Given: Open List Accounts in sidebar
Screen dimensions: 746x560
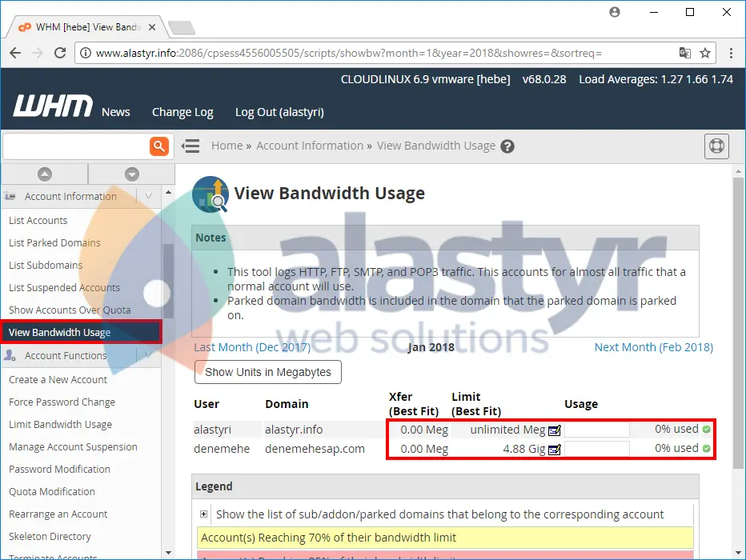Looking at the screenshot, I should coord(38,221).
